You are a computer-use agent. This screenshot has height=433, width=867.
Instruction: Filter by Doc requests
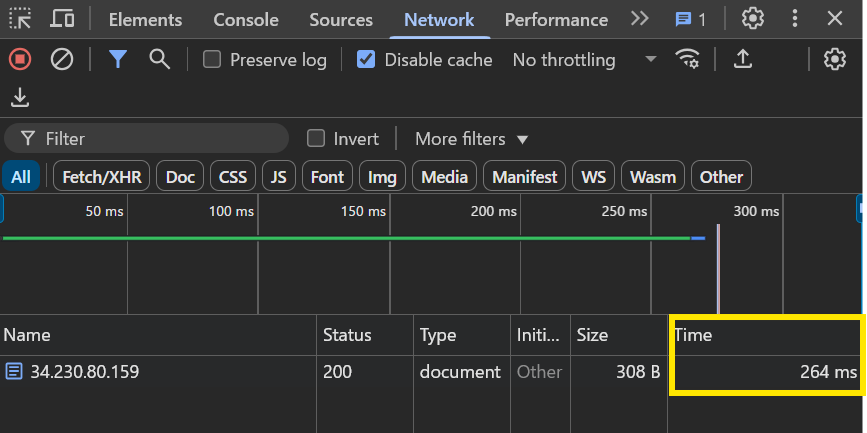(180, 176)
